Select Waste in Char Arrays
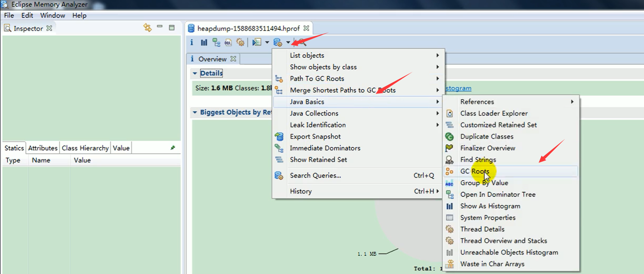This screenshot has height=274, width=644. point(511,264)
